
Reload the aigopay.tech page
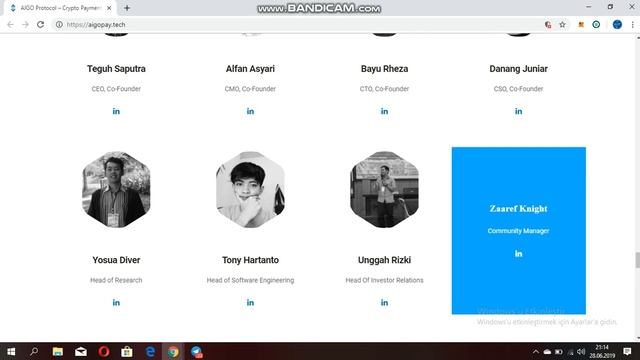click(40, 24)
